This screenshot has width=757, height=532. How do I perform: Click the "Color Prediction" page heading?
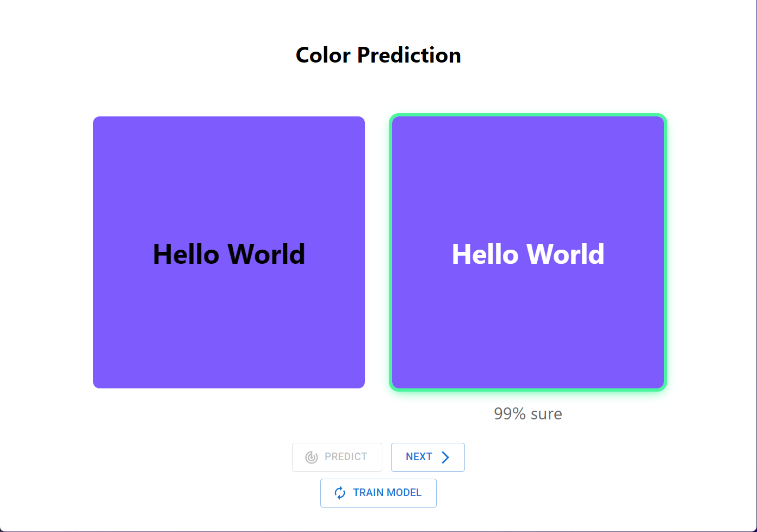(x=378, y=55)
